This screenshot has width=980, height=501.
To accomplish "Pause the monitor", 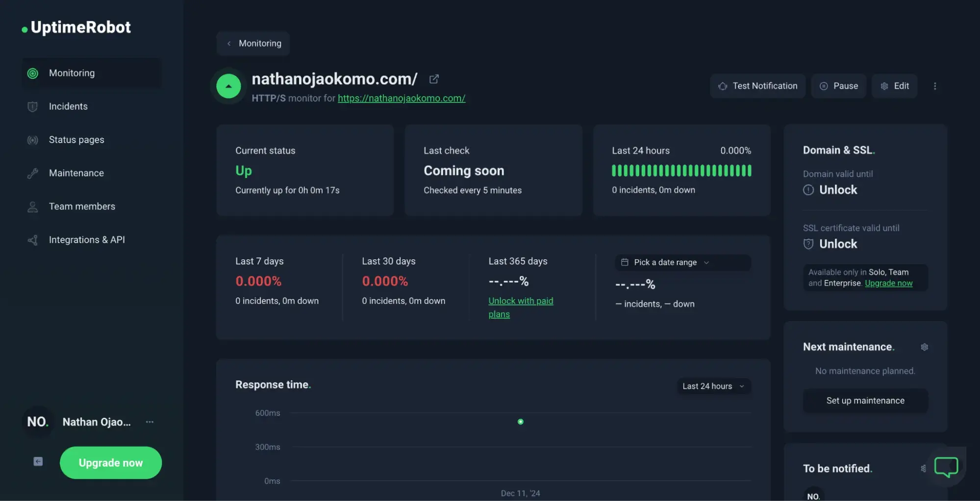I will point(838,86).
